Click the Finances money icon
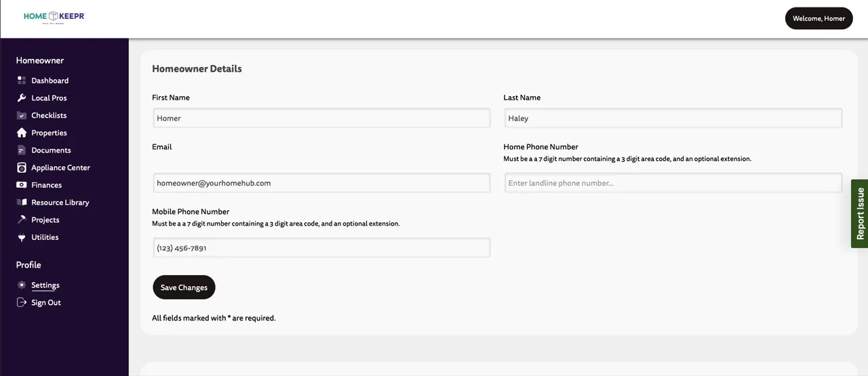The height and width of the screenshot is (376, 868). pos(22,185)
